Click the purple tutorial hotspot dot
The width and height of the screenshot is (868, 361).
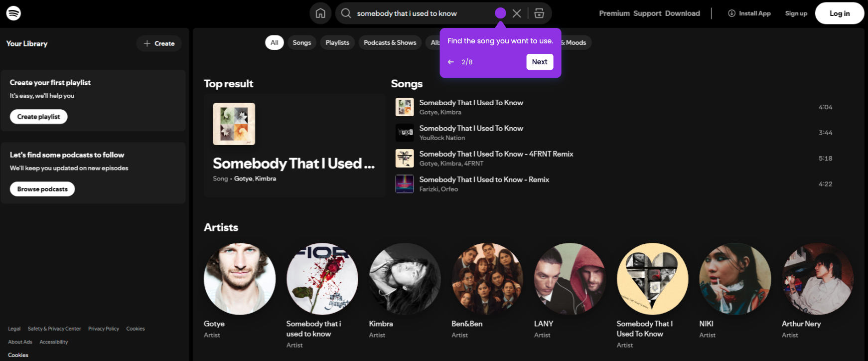pos(500,13)
